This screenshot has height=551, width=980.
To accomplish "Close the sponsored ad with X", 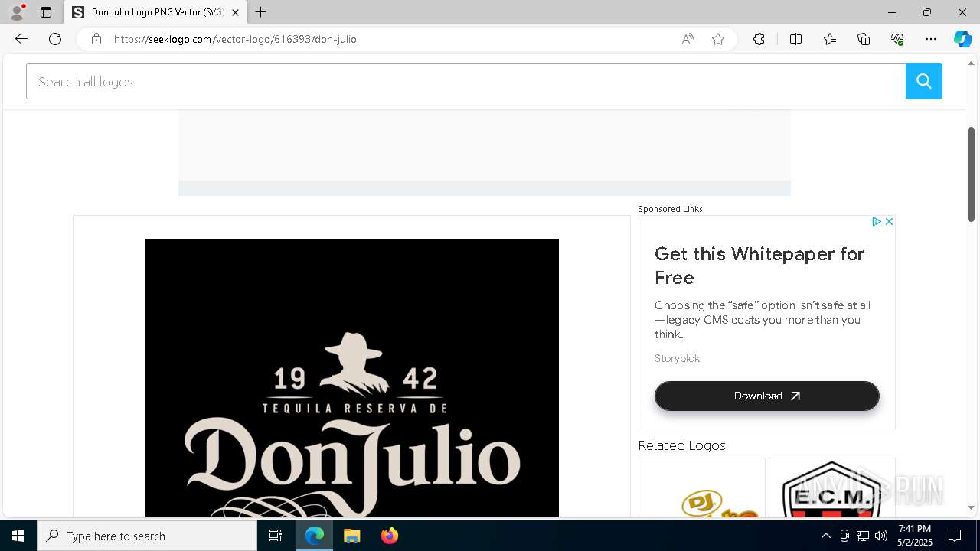I will point(889,221).
